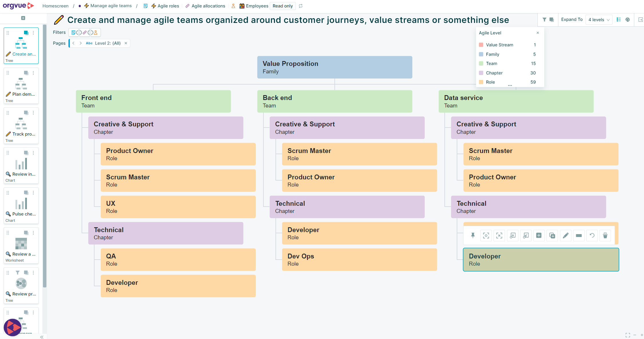Toggle the Agile allocations filter chip
The height and width of the screenshot is (339, 644).
pos(85,32)
